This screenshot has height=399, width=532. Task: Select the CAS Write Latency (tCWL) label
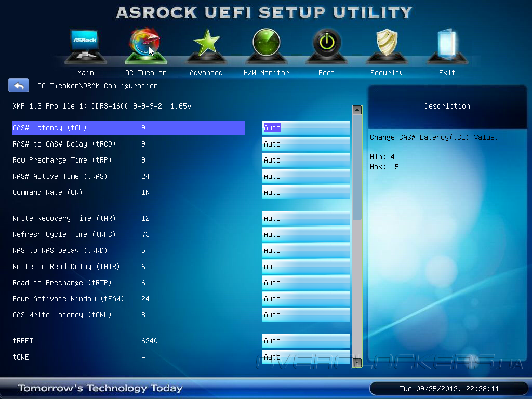tap(62, 315)
